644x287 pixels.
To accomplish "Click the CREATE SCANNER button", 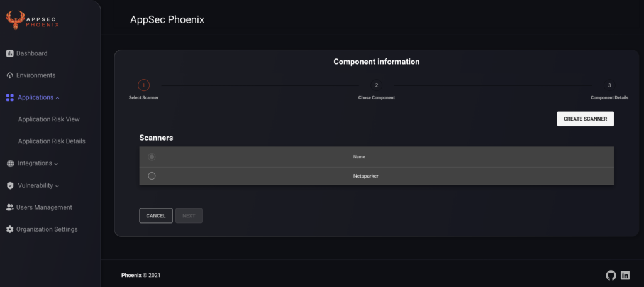I will [x=586, y=119].
